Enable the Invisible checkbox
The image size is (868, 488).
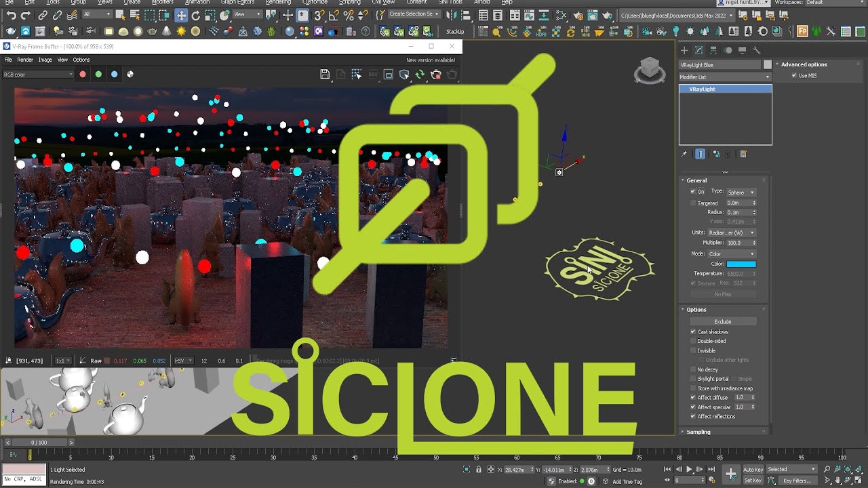[x=693, y=350]
